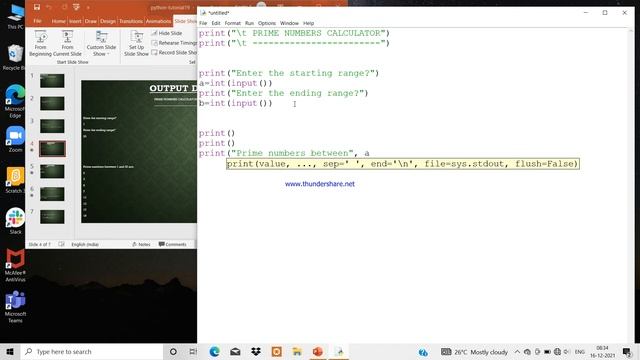This screenshot has height=360, width=640.
Task: Switch to PowerPoint from the taskbar
Action: [318, 351]
